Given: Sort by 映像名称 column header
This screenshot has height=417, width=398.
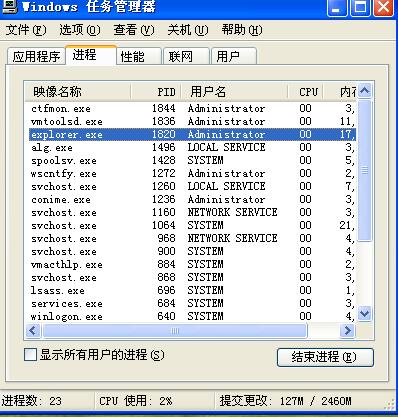Looking at the screenshot, I should (x=77, y=91).
